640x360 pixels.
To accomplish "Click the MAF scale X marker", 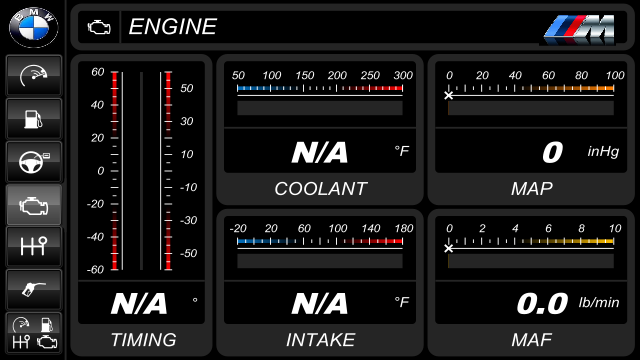I will pyautogui.click(x=449, y=248).
